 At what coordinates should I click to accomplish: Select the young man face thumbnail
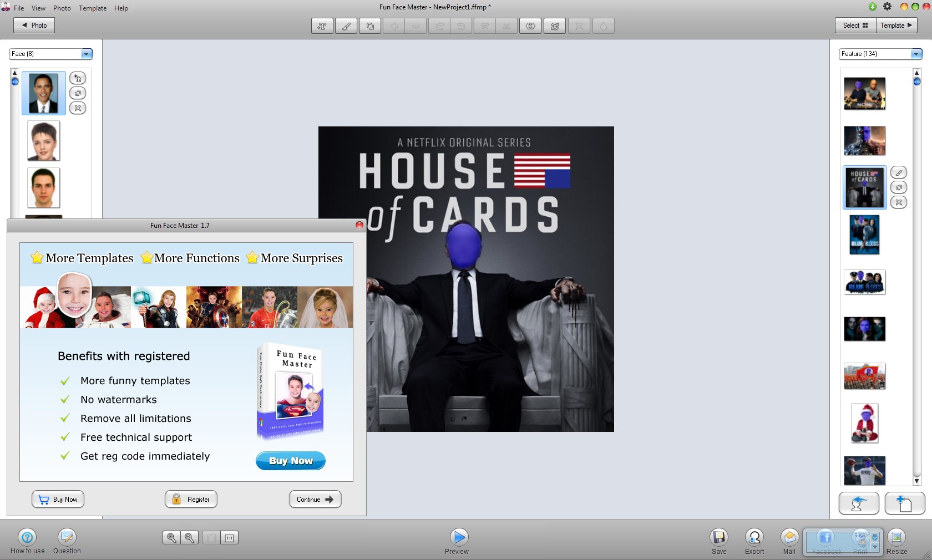tap(44, 188)
